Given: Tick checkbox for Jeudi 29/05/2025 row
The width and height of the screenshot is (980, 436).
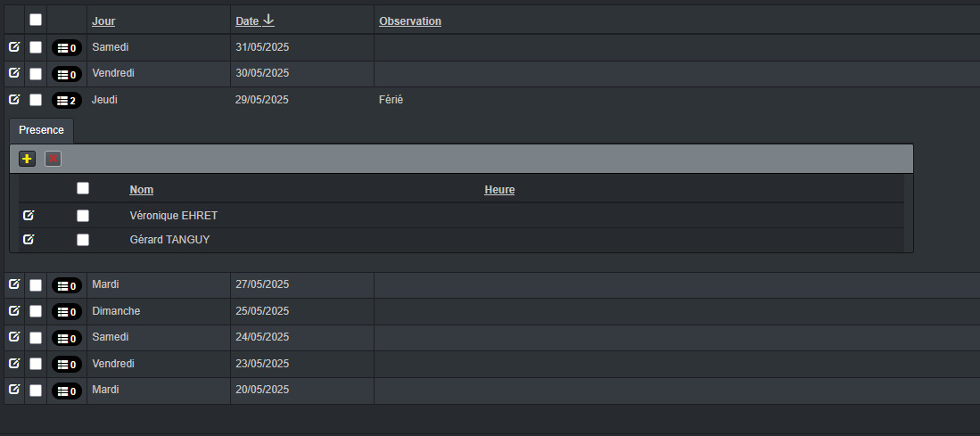Looking at the screenshot, I should tap(36, 99).
